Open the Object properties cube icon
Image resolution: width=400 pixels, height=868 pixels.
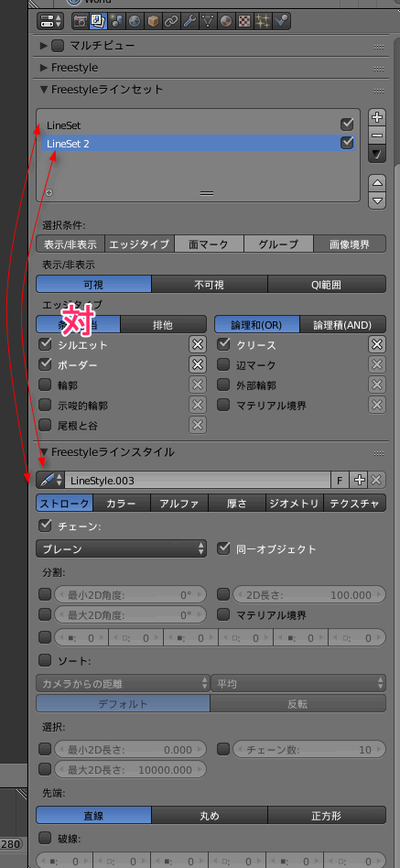tap(153, 21)
